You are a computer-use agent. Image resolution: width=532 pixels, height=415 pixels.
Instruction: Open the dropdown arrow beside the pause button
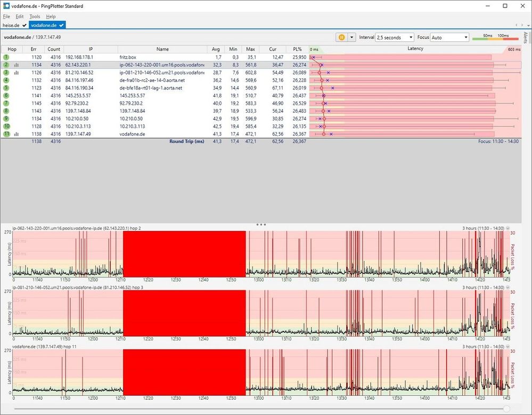352,37
